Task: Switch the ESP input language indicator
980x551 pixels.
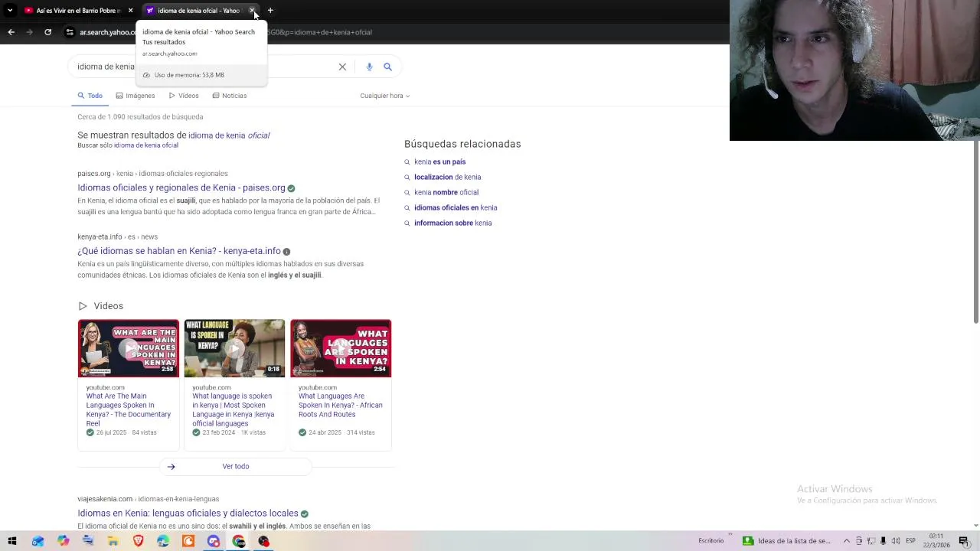Action: [910, 541]
